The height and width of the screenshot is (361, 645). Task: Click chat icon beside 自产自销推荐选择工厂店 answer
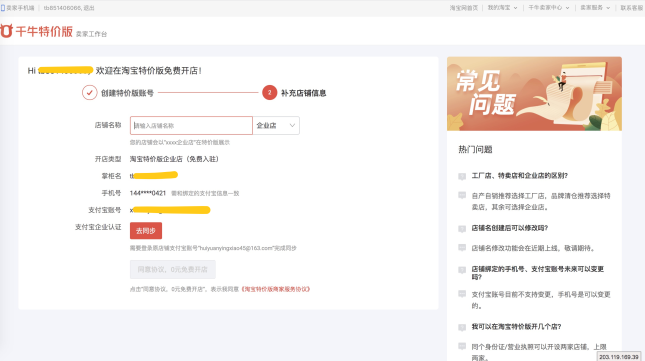[462, 196]
